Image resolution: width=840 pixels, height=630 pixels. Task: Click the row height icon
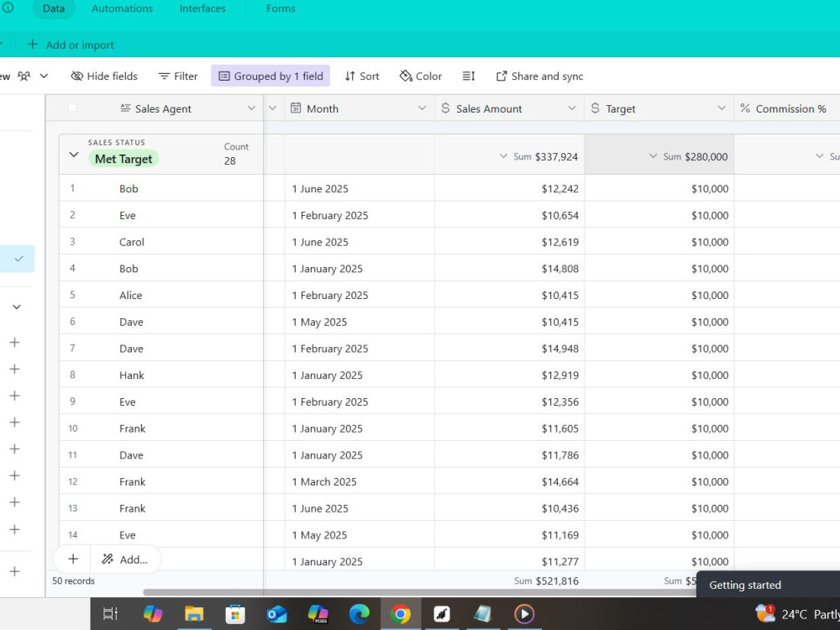469,76
